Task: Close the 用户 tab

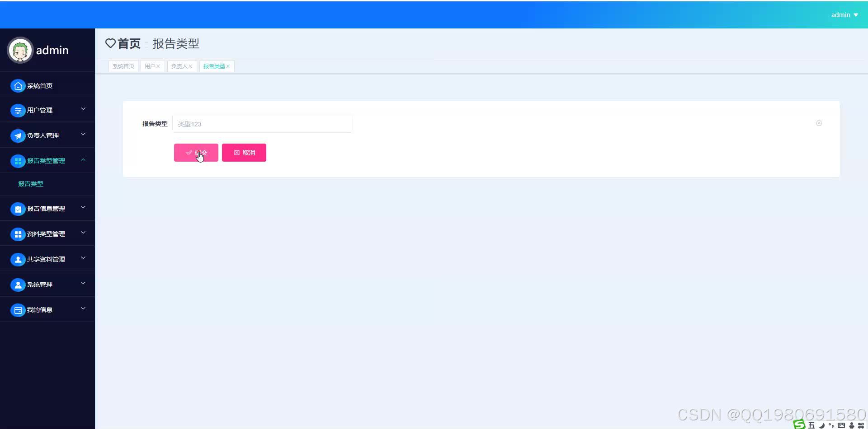Action: pos(158,66)
